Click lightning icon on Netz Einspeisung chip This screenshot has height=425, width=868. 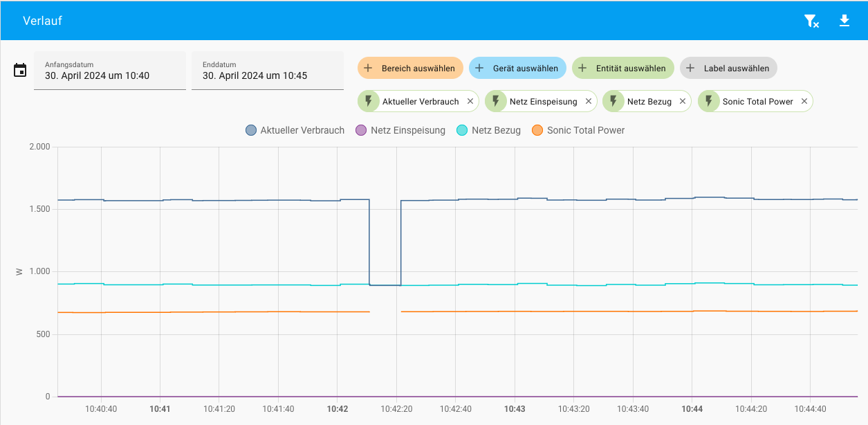click(496, 101)
